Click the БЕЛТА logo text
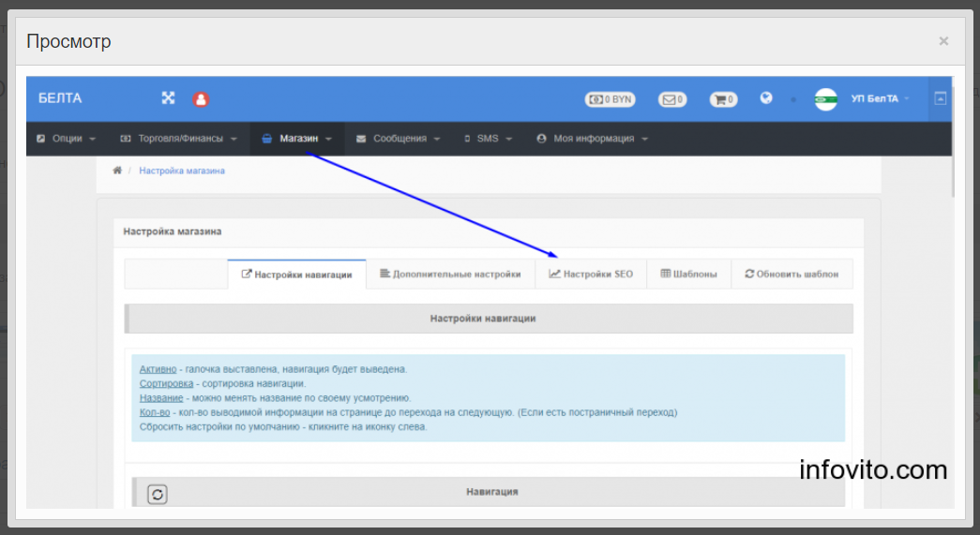Image resolution: width=980 pixels, height=535 pixels. click(x=60, y=98)
